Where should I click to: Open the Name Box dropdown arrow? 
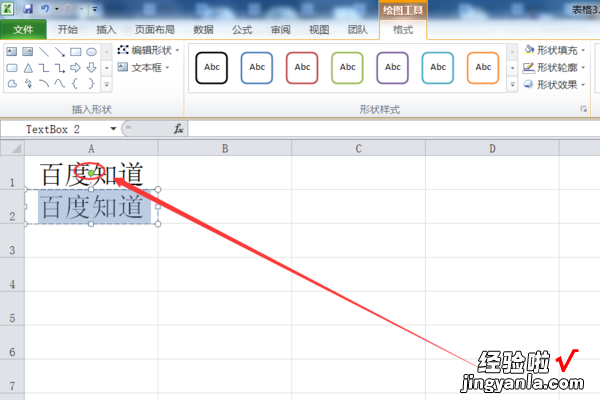coord(113,129)
